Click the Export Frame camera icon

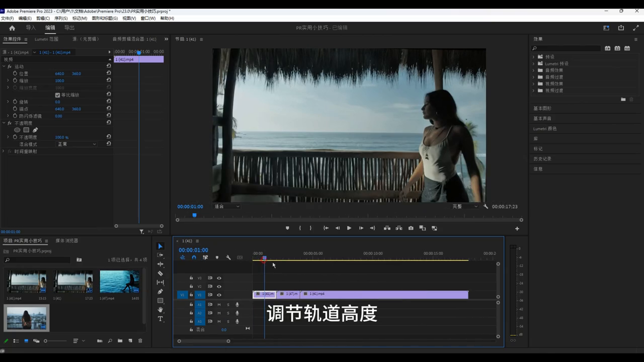click(411, 228)
